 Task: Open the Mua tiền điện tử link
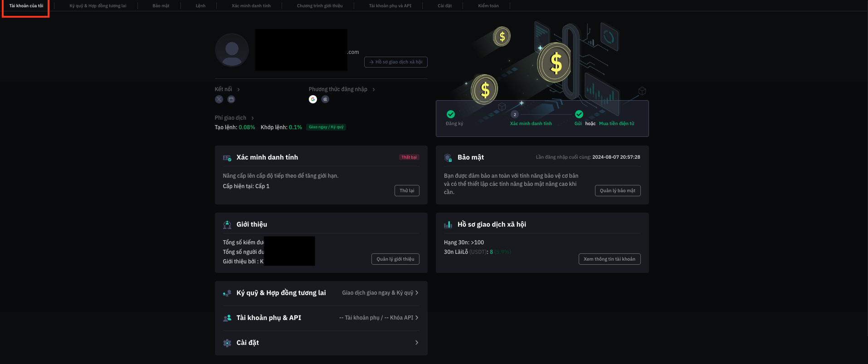pyautogui.click(x=617, y=124)
